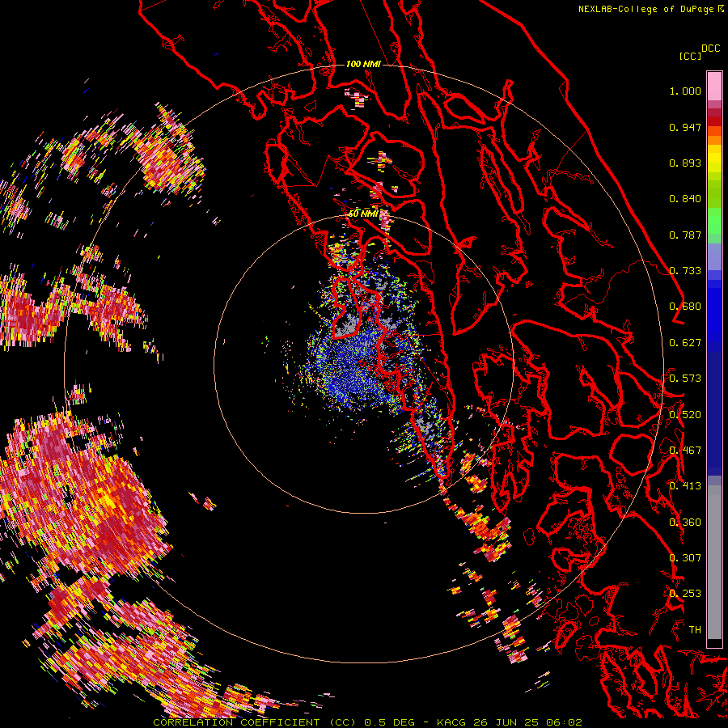Click the [CC] unit label
Image resolution: width=728 pixels, height=728 pixels.
[690, 56]
